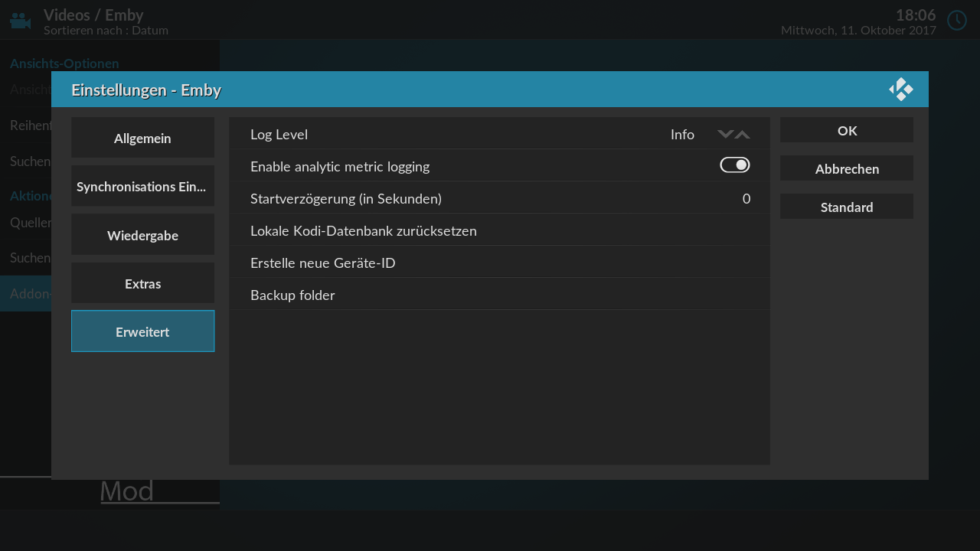Click the clock icon next to time
The width and height of the screenshot is (980, 551).
tap(957, 20)
